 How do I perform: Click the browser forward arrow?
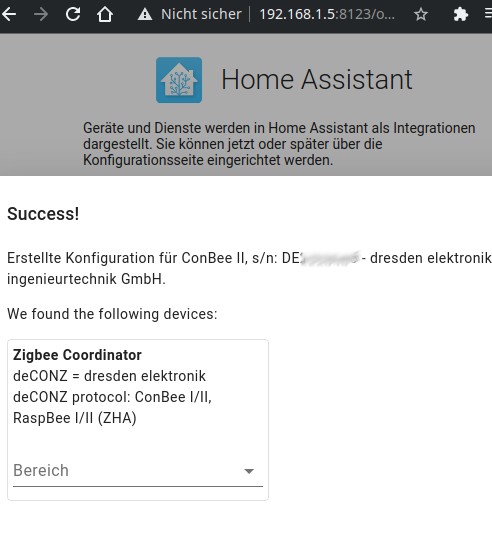(x=41, y=14)
